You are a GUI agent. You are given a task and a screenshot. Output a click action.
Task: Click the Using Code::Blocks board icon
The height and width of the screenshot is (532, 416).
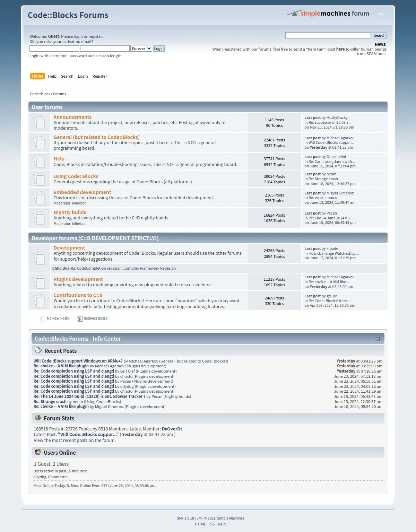click(39, 179)
